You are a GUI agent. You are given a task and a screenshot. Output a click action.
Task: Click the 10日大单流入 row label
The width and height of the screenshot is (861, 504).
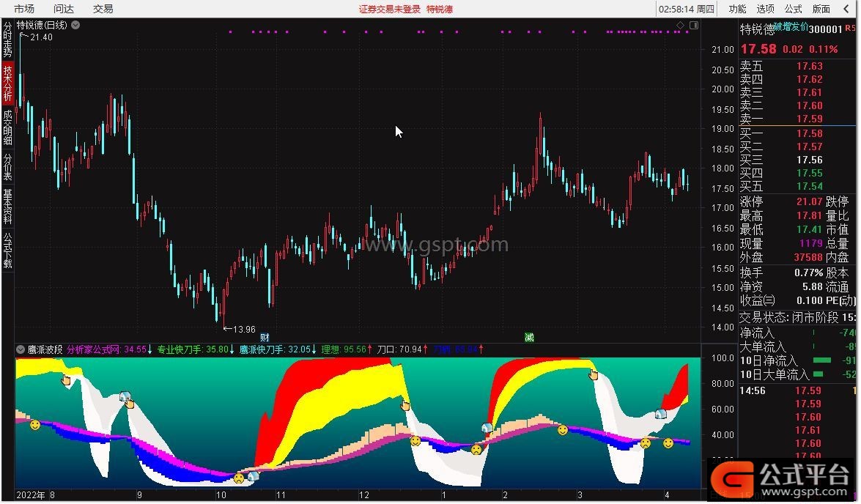775,374
